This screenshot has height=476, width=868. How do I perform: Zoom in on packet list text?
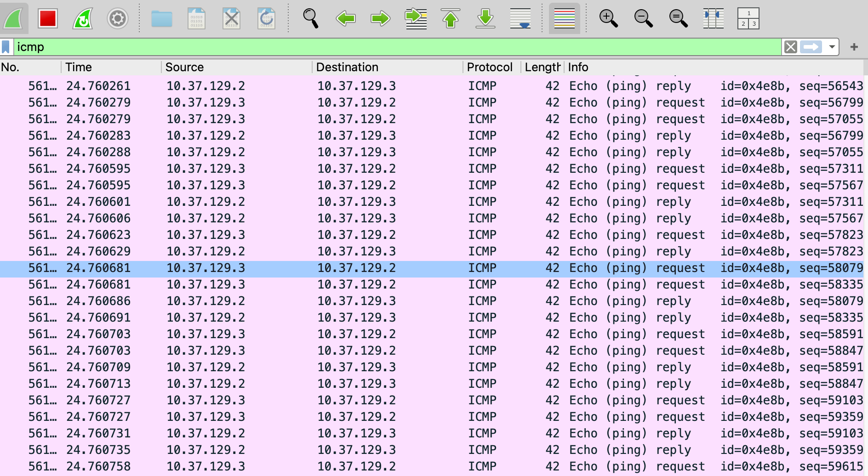pyautogui.click(x=608, y=19)
